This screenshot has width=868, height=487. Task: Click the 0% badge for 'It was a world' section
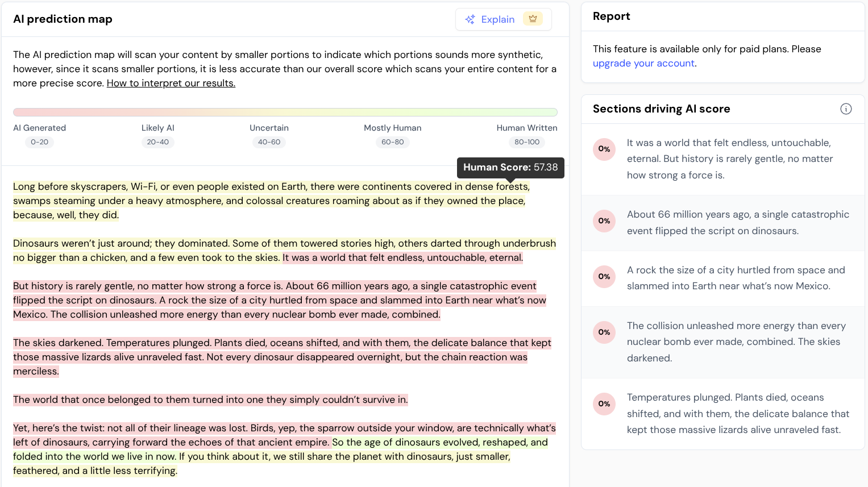point(604,149)
